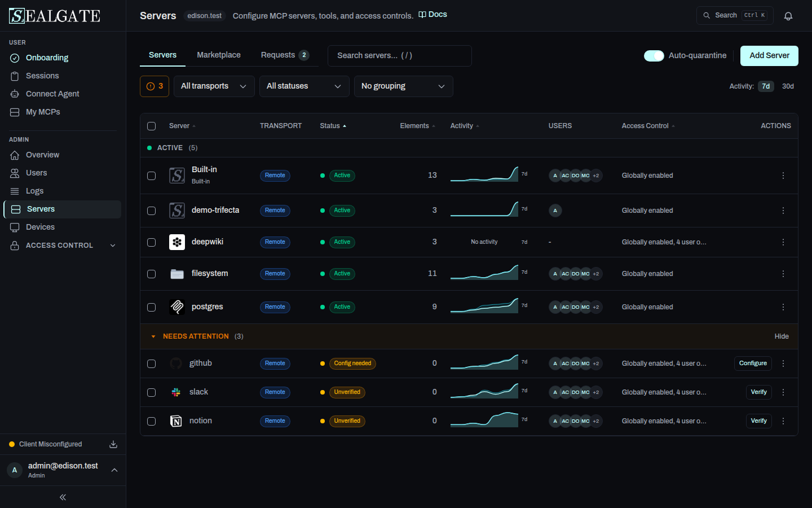The height and width of the screenshot is (508, 812).
Task: Click Verify for the notion server
Action: click(x=758, y=421)
